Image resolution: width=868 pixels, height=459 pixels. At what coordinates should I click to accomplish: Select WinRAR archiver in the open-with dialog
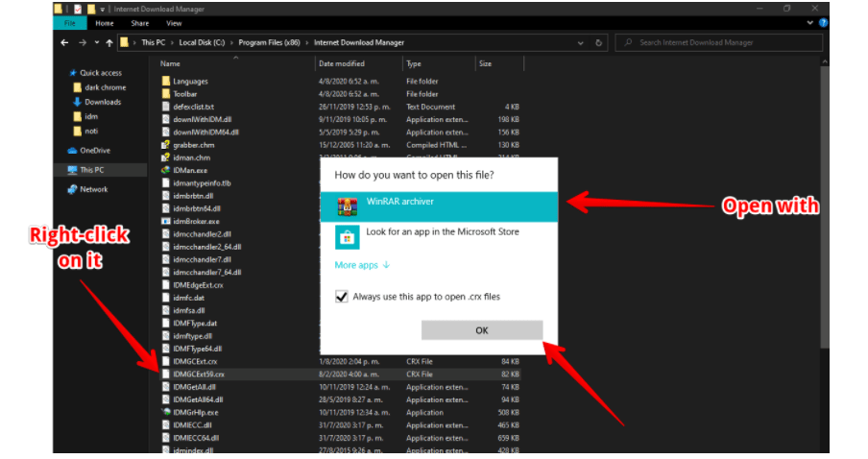(439, 206)
